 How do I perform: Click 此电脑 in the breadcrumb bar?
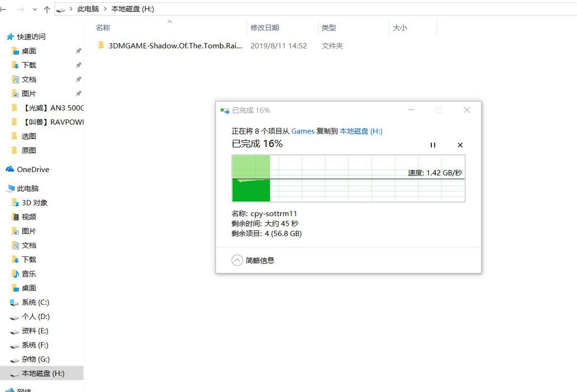pos(88,9)
